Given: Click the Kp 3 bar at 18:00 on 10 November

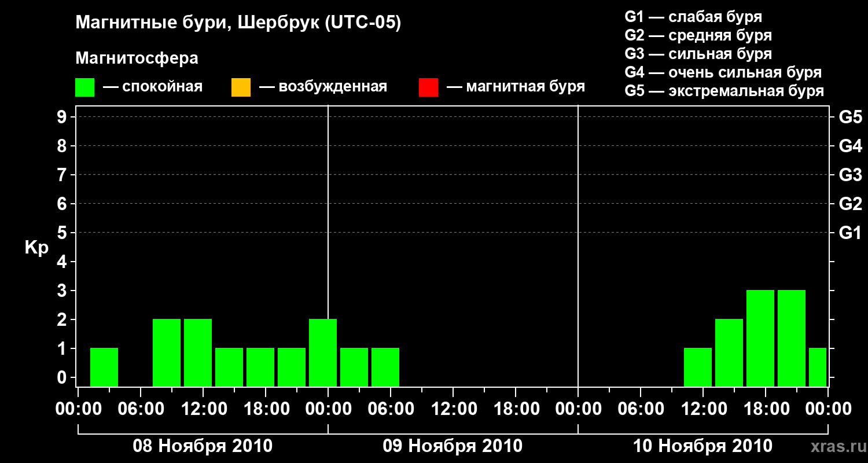Looking at the screenshot, I should 760,338.
